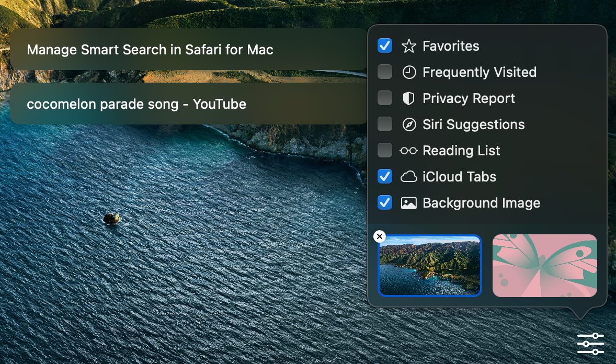
Task: Check the Reading List option
Action: (x=385, y=151)
